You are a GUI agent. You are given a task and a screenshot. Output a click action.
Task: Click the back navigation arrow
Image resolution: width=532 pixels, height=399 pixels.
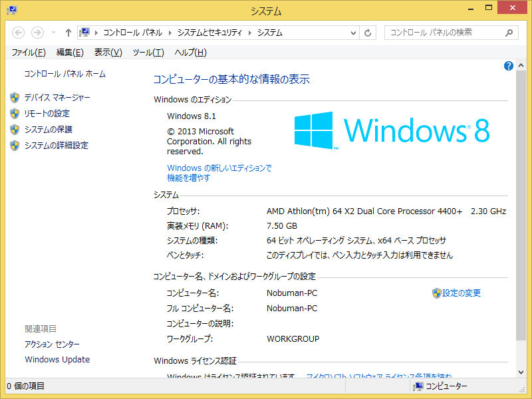pos(19,33)
